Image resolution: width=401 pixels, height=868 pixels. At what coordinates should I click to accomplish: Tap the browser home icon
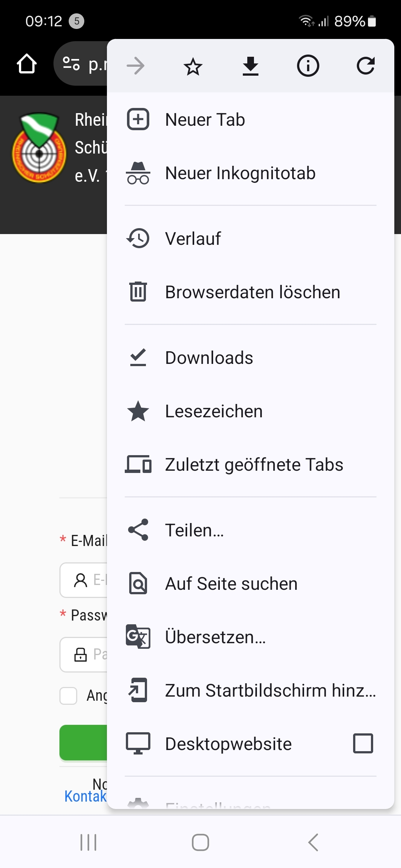pos(27,64)
